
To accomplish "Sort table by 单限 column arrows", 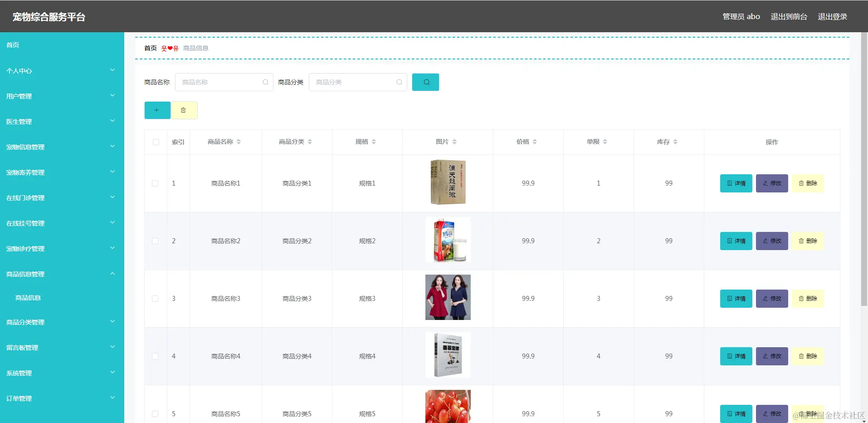I will (605, 142).
